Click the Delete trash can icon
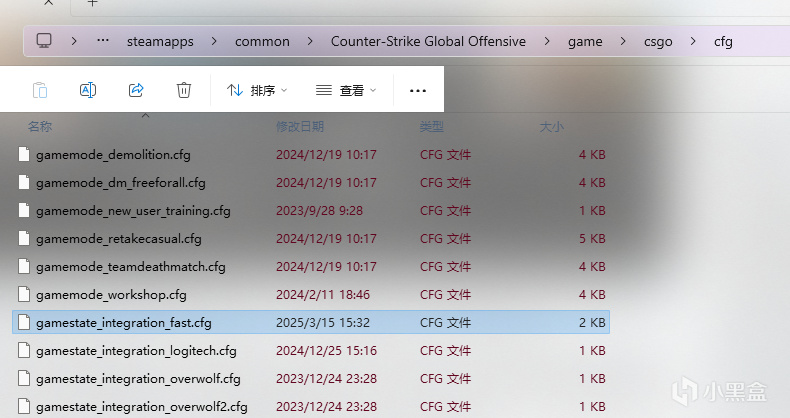790x418 pixels. (x=183, y=90)
